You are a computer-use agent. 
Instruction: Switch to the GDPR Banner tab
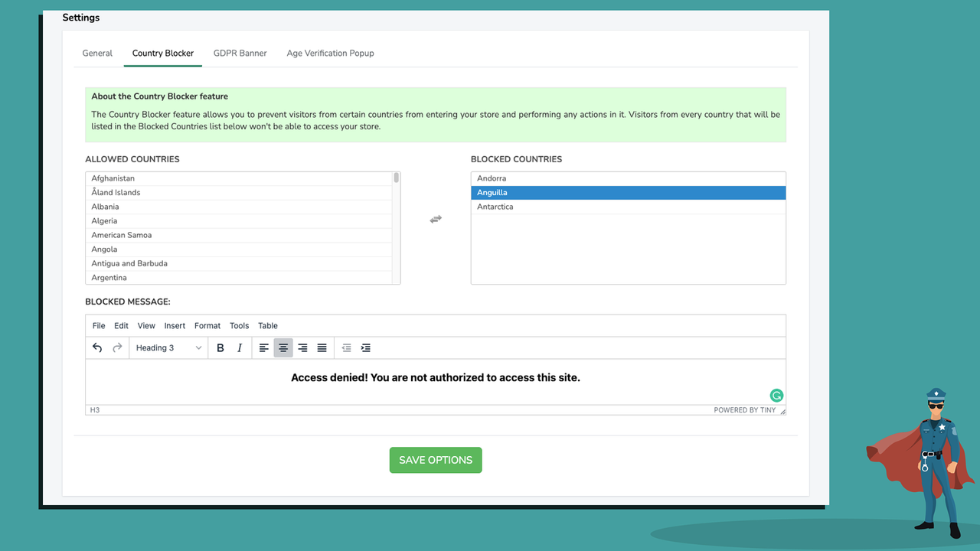(240, 53)
